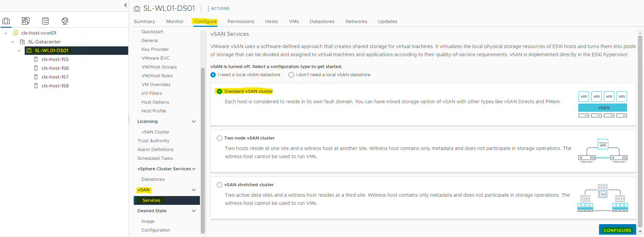
Task: Open I/O Filters
Action: pyautogui.click(x=152, y=93)
